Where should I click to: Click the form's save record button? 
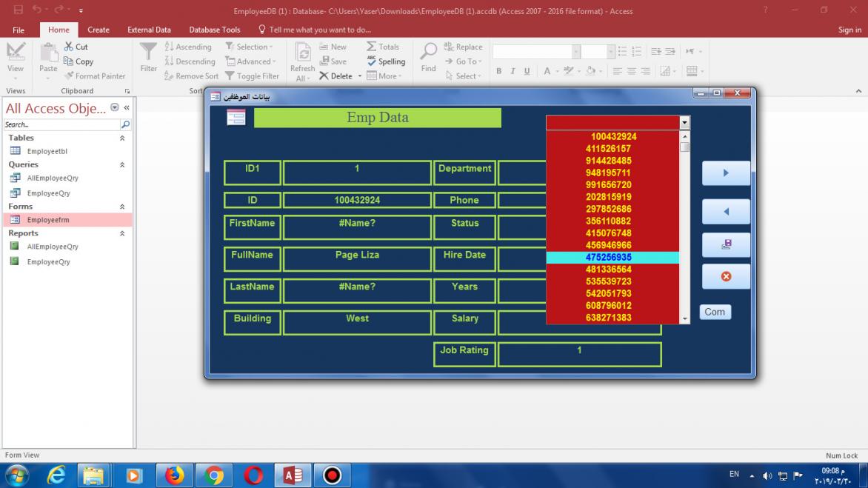(726, 244)
